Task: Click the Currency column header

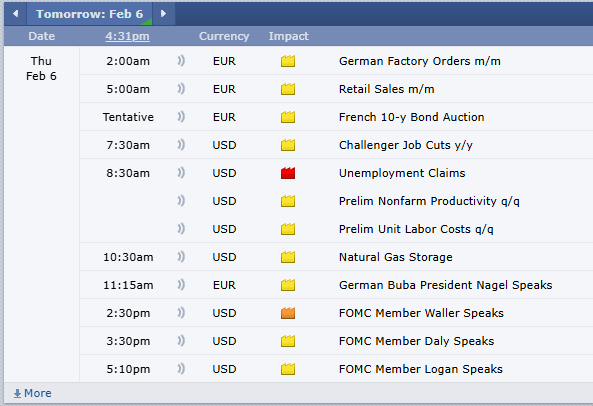Action: (224, 36)
